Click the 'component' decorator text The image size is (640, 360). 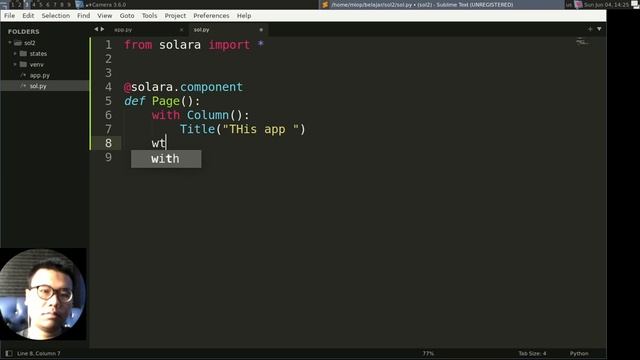pyautogui.click(x=211, y=87)
